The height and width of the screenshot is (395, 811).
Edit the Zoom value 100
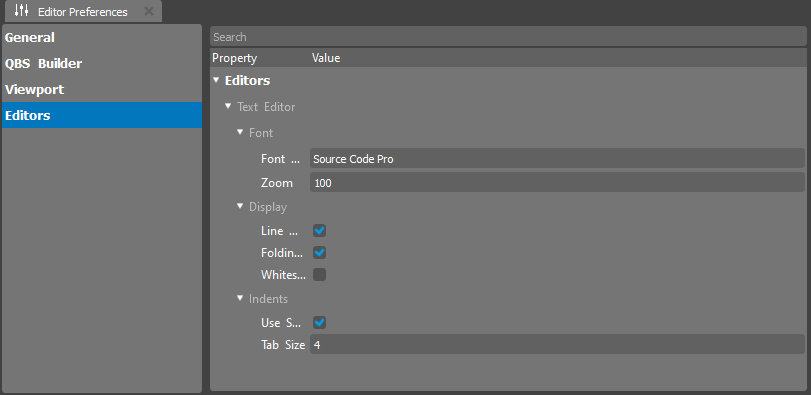click(x=557, y=183)
